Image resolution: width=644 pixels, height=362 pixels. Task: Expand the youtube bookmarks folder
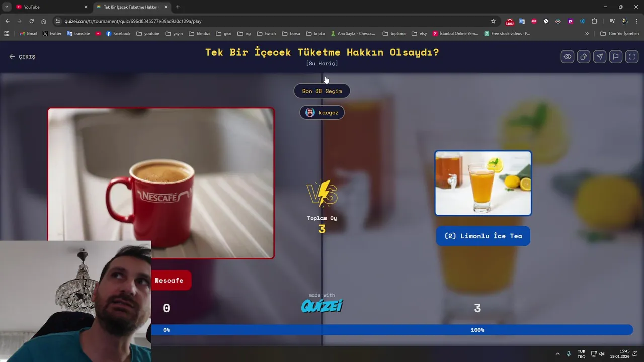(x=147, y=34)
